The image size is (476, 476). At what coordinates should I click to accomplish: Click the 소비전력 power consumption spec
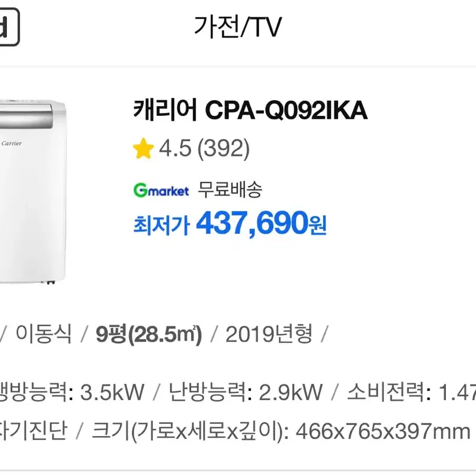point(412,392)
